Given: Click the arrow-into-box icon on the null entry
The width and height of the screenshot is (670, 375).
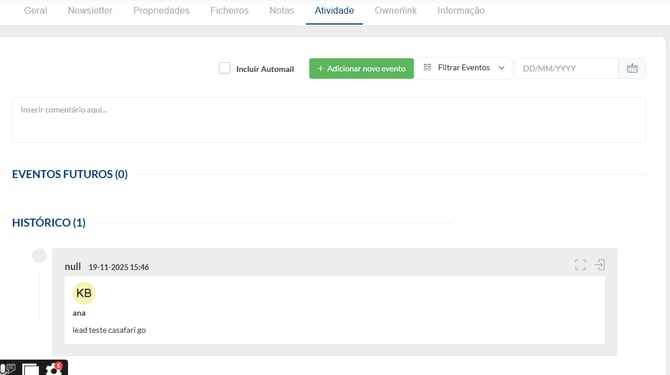Looking at the screenshot, I should pyautogui.click(x=600, y=264).
